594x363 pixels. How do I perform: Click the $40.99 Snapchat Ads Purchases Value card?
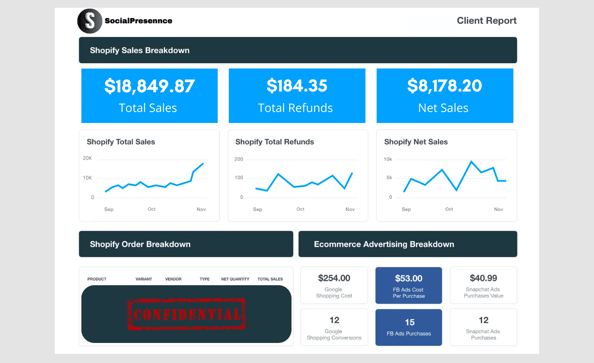483,285
